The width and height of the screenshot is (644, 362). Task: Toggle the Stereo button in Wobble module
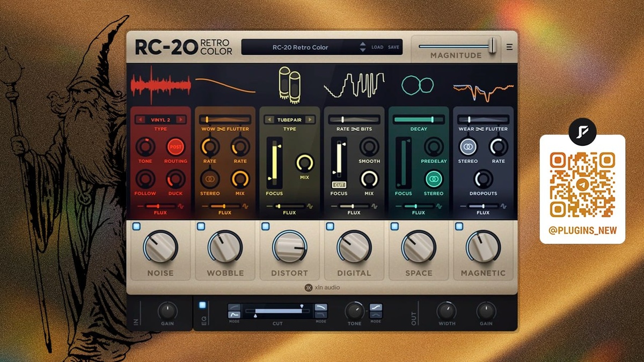(209, 179)
